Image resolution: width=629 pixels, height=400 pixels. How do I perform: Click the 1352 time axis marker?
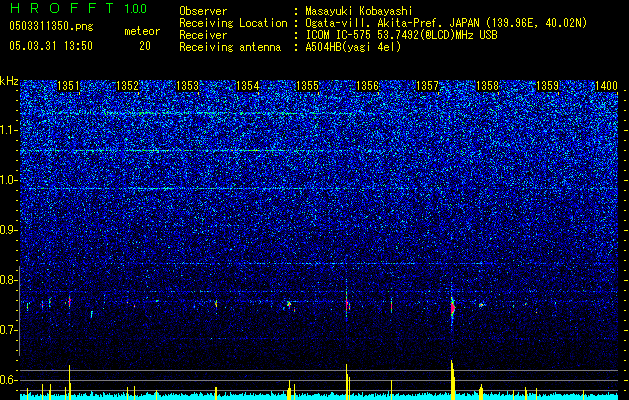click(x=127, y=86)
